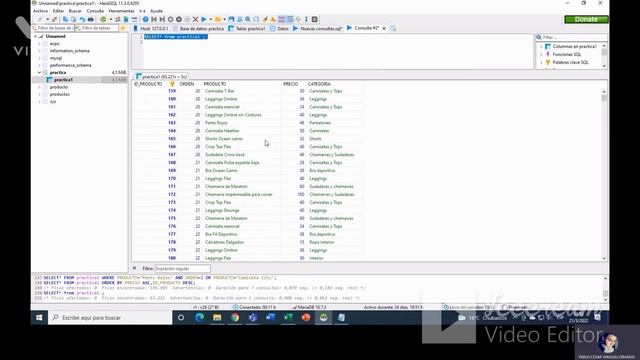Open the folder icon dropdown arrow in toolbar
640x360 pixels.
click(224, 19)
